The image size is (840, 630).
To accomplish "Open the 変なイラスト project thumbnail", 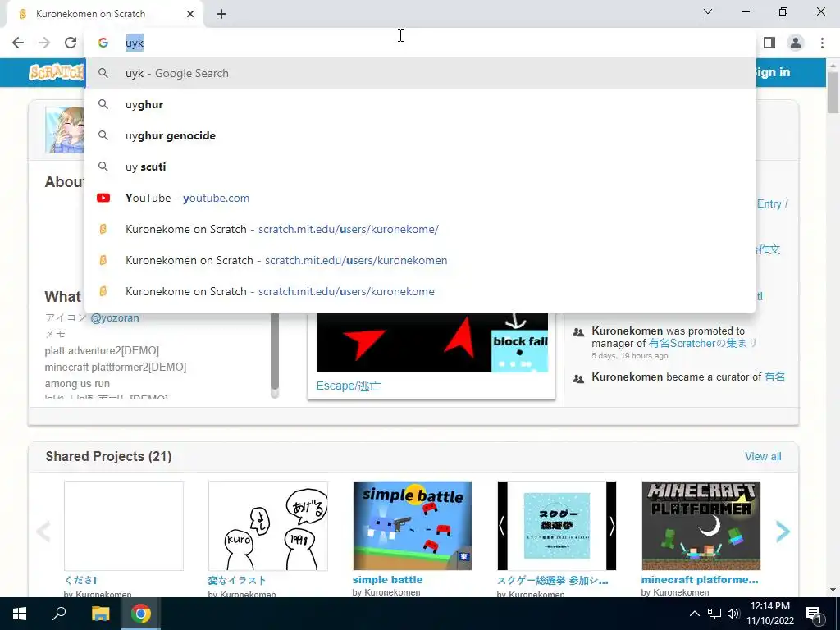I will coord(268,526).
